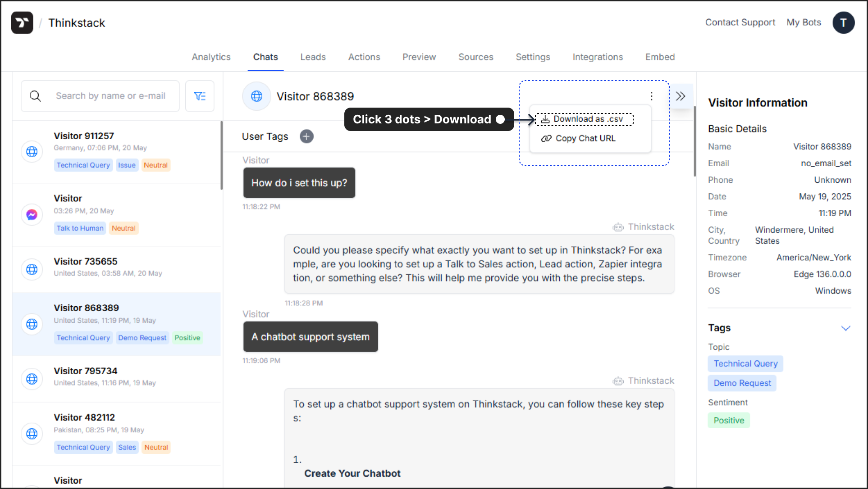Open Visitor 482112 conversation
Screen dimensions: 868x489
[x=116, y=434]
